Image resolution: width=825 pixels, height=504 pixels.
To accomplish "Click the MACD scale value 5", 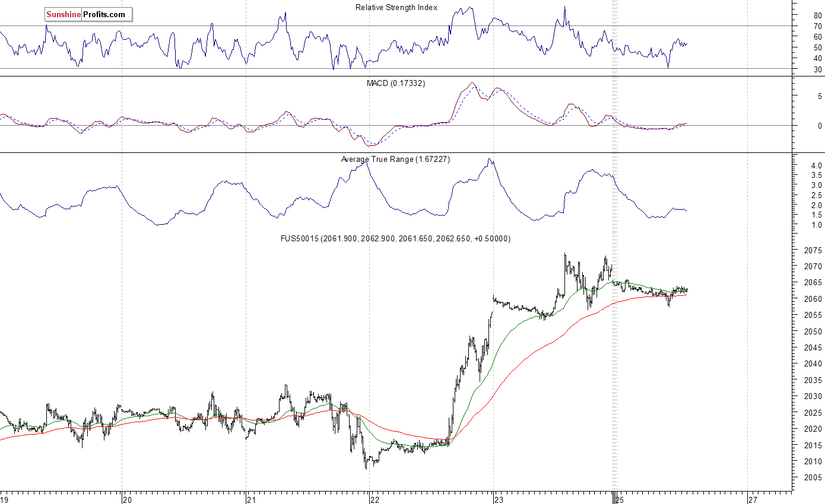I will coord(820,96).
